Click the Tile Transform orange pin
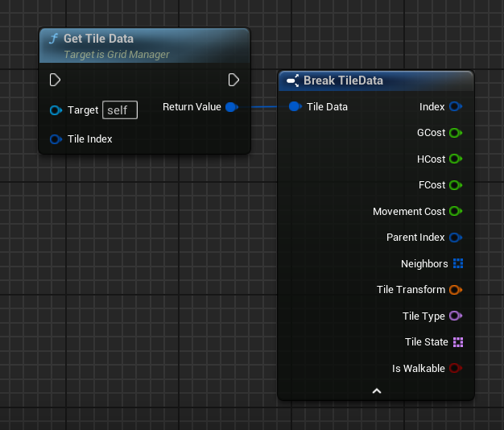The height and width of the screenshot is (430, 504). click(455, 290)
